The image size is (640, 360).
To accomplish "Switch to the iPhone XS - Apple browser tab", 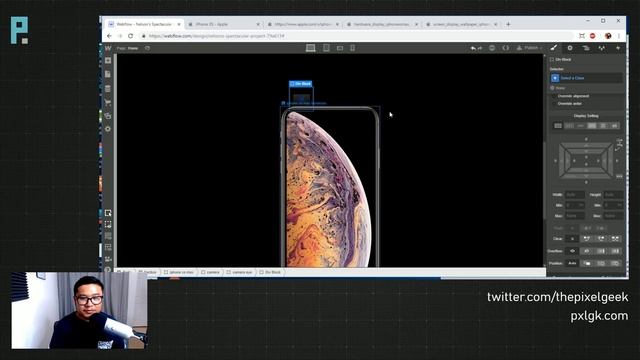I will [x=224, y=24].
